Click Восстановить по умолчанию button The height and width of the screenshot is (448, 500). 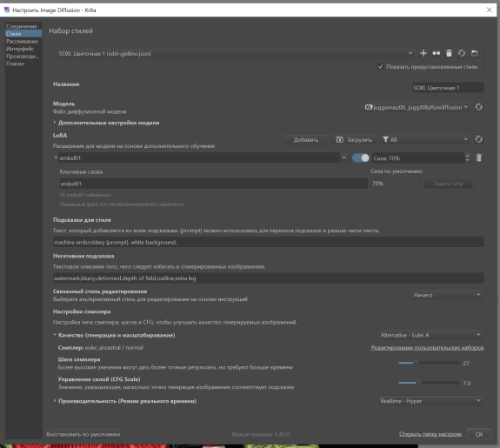(x=83, y=434)
